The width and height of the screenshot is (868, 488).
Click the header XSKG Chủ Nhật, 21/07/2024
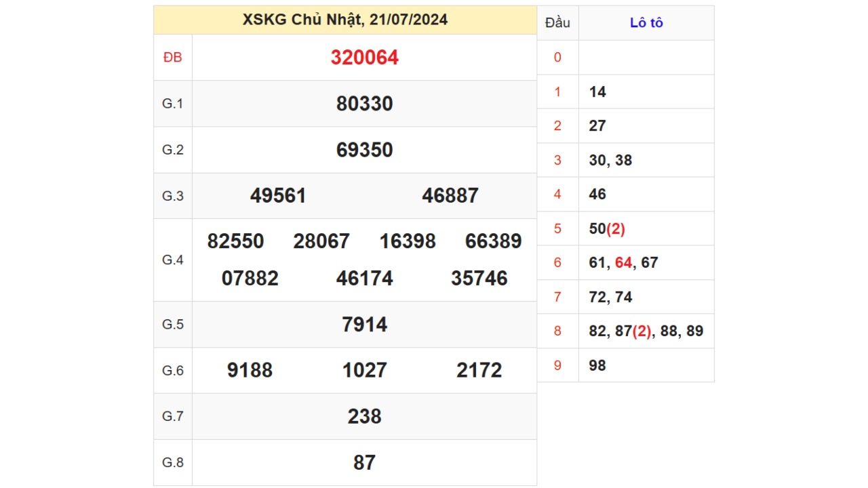(345, 20)
